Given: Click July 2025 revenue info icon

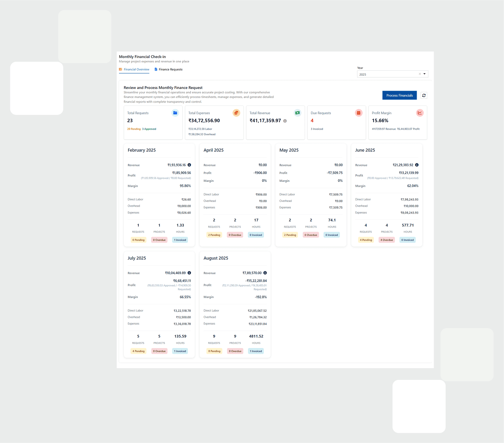Looking at the screenshot, I should [x=189, y=273].
